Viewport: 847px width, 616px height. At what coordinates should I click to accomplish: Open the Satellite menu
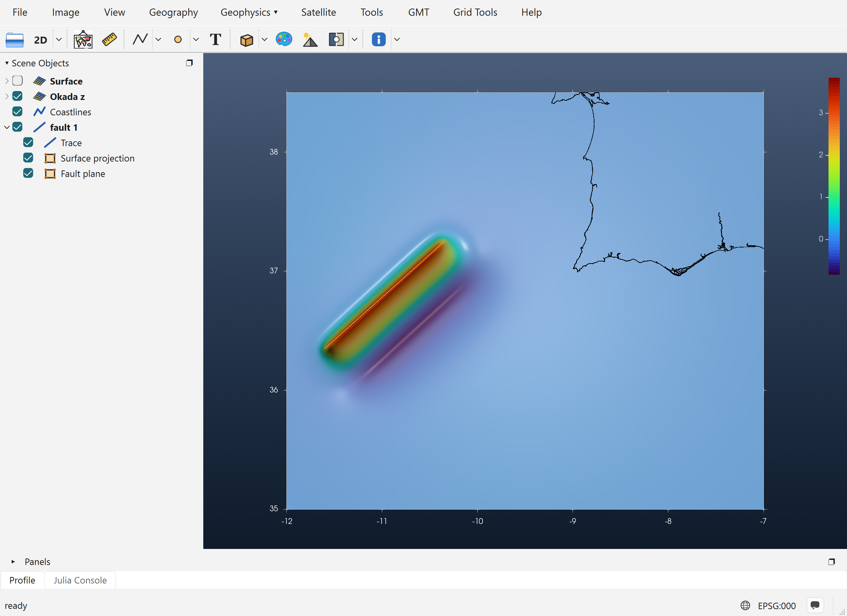pyautogui.click(x=319, y=12)
